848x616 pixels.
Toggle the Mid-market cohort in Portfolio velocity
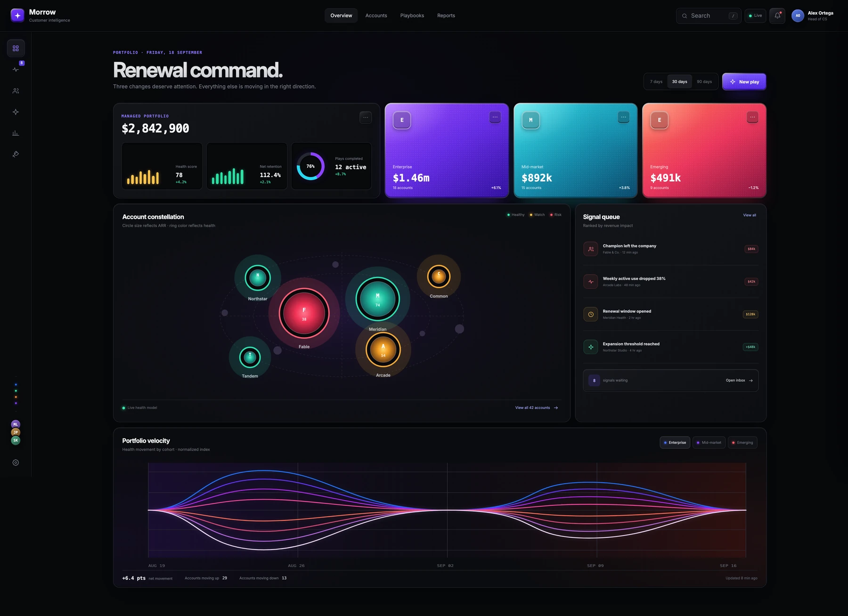tap(709, 443)
